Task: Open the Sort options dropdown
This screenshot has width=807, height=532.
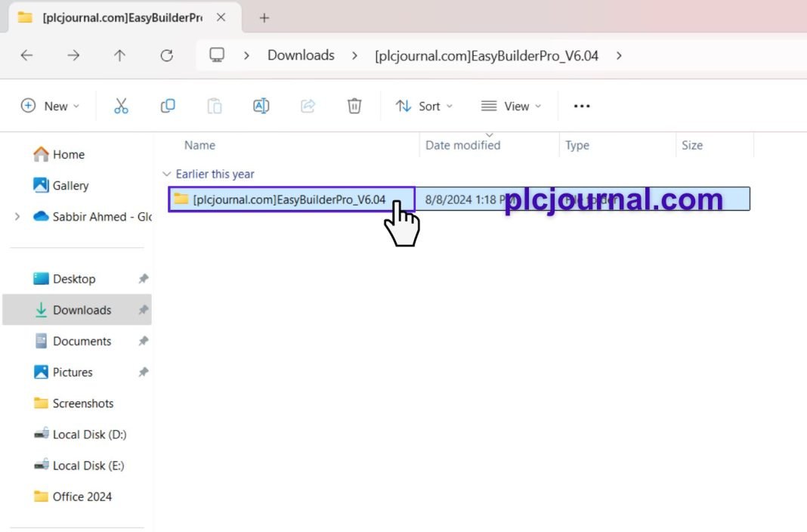Action: point(424,106)
